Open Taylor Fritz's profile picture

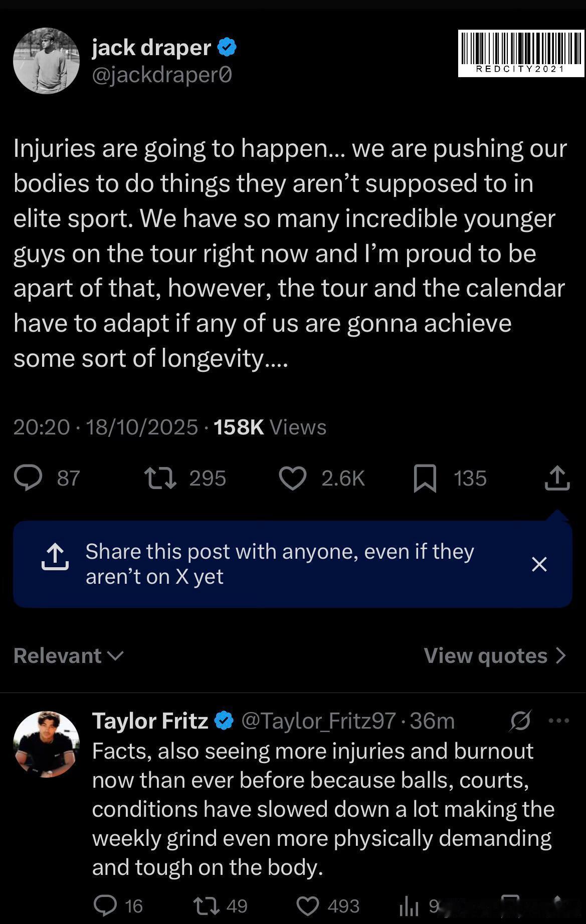[46, 744]
